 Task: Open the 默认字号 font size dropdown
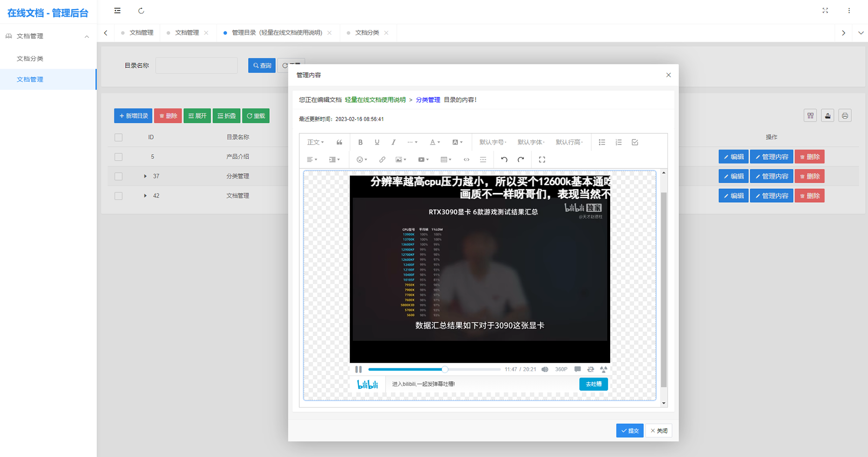[492, 142]
